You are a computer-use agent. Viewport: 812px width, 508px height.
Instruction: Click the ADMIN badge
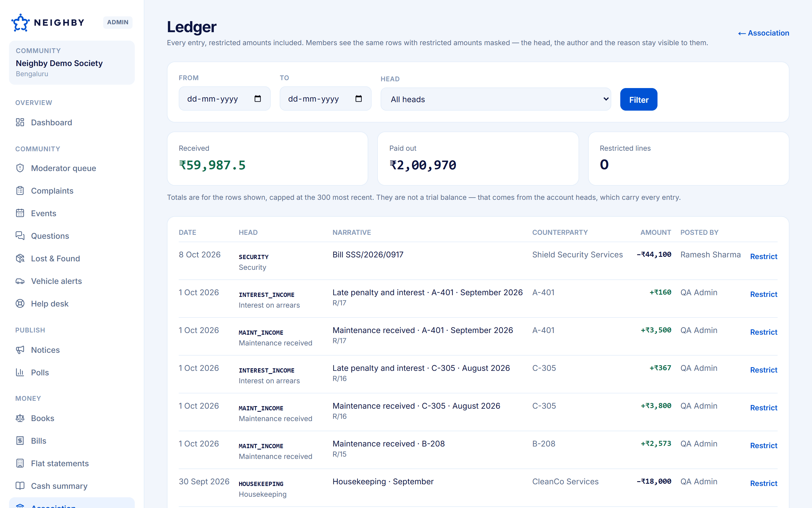pyautogui.click(x=118, y=22)
